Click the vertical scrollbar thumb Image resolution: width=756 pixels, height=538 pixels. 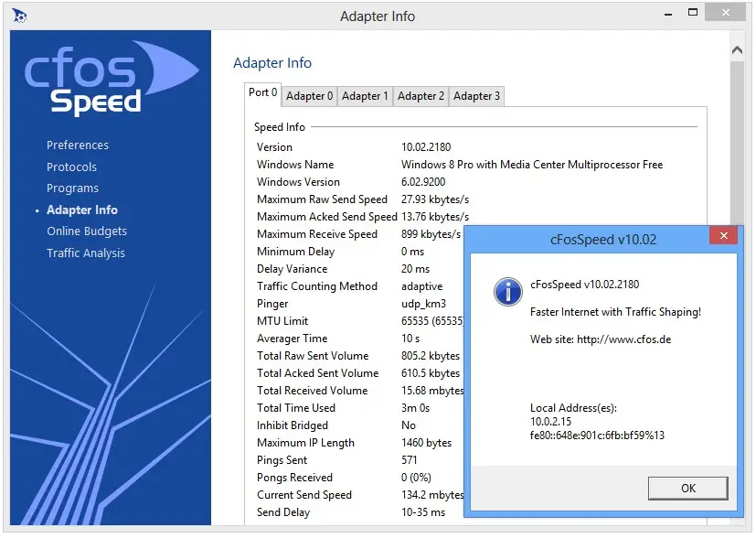click(737, 143)
